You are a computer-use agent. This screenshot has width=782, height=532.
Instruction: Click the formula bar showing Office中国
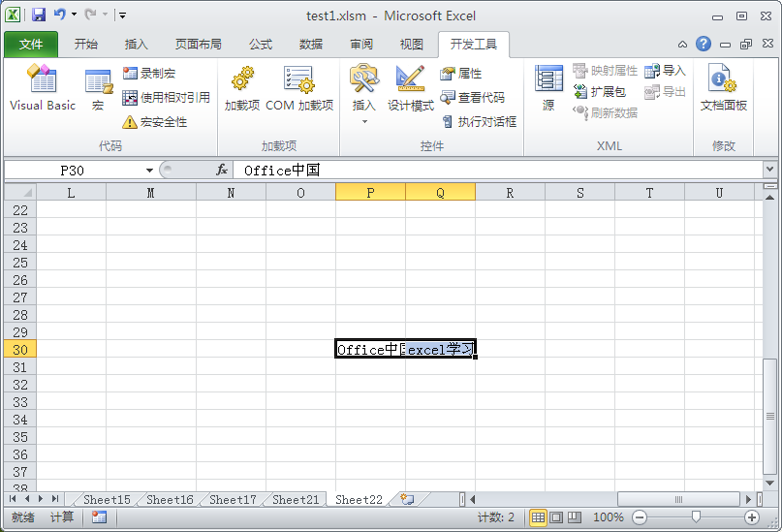[x=497, y=171]
